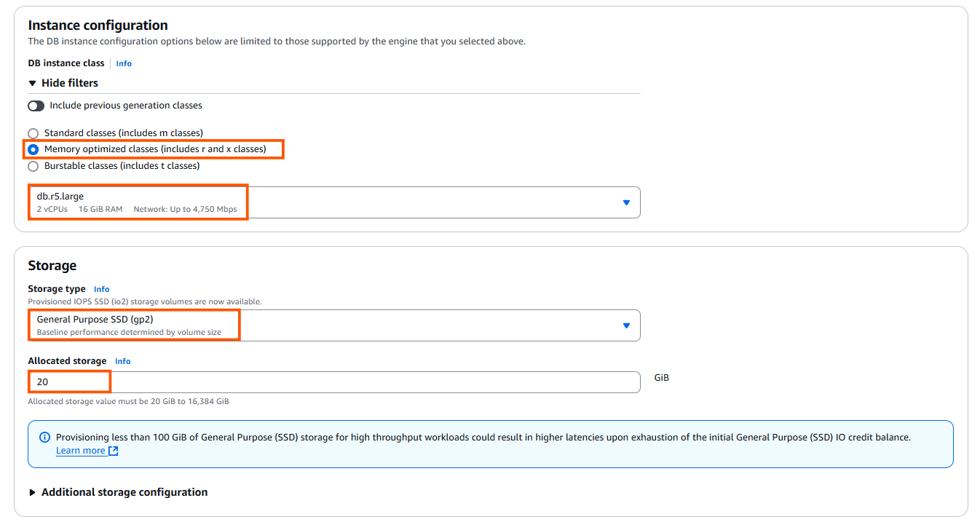Click the caret icon on the db.r5.large selector
Image resolution: width=980 pixels, height=522 pixels.
click(x=626, y=202)
